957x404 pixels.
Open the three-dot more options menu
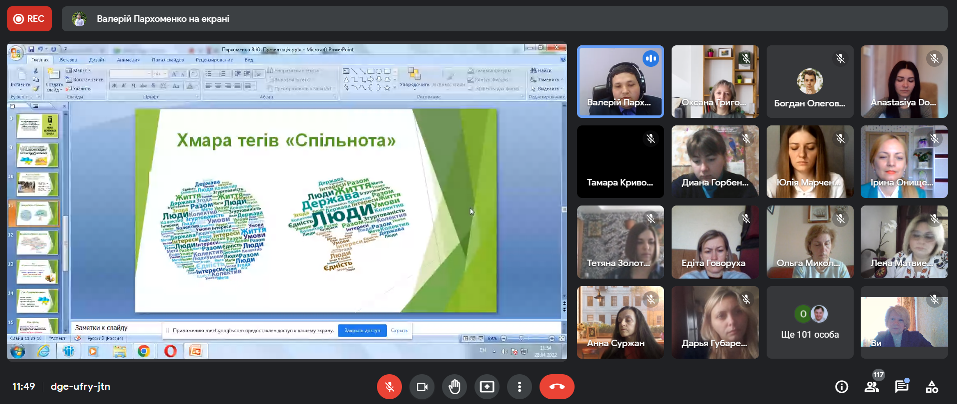coord(518,386)
